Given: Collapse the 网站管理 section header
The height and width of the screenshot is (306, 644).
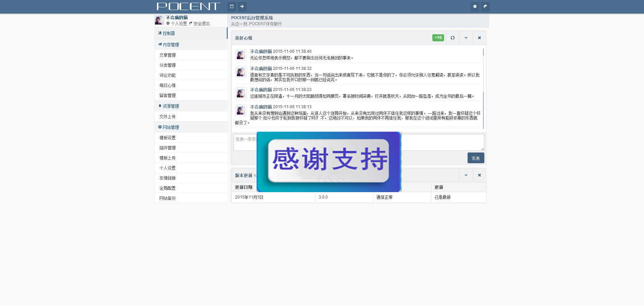Looking at the screenshot, I should click(191, 127).
